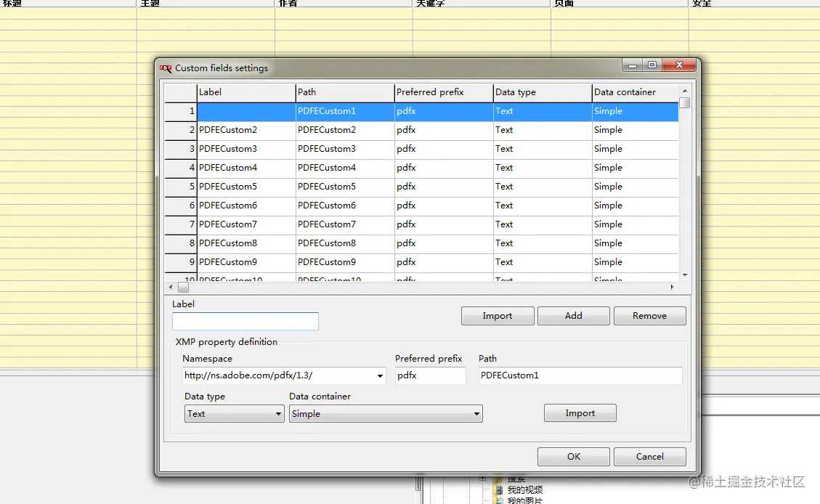Click the Data type column header

[543, 92]
